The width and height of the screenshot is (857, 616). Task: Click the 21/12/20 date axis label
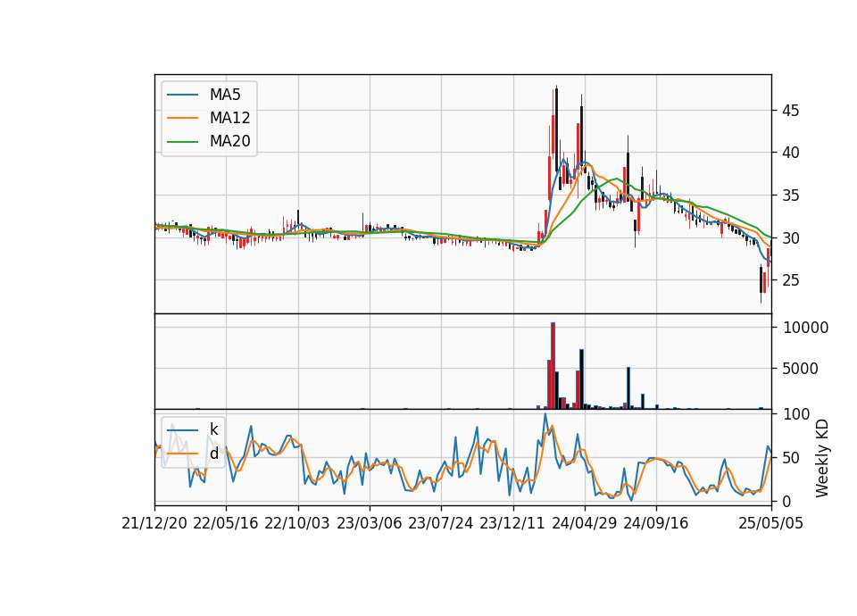154,523
